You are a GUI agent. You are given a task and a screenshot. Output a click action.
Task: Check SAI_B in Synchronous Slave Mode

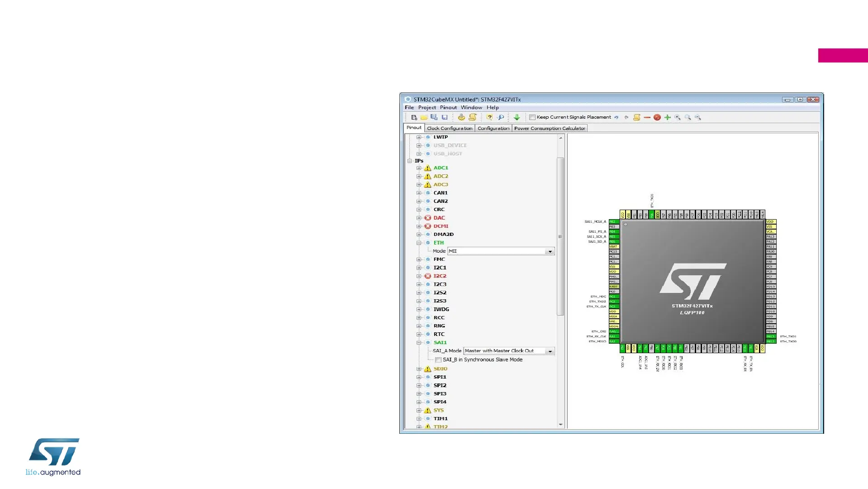pyautogui.click(x=438, y=360)
